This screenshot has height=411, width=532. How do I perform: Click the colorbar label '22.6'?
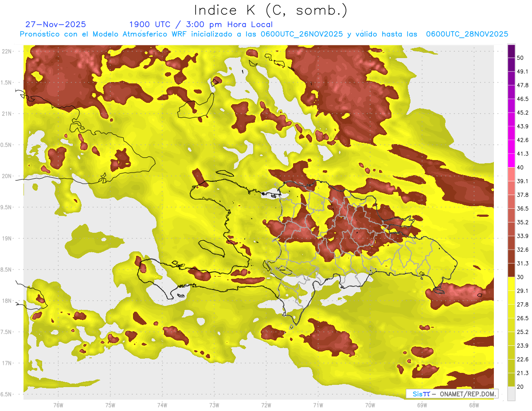tap(523, 359)
